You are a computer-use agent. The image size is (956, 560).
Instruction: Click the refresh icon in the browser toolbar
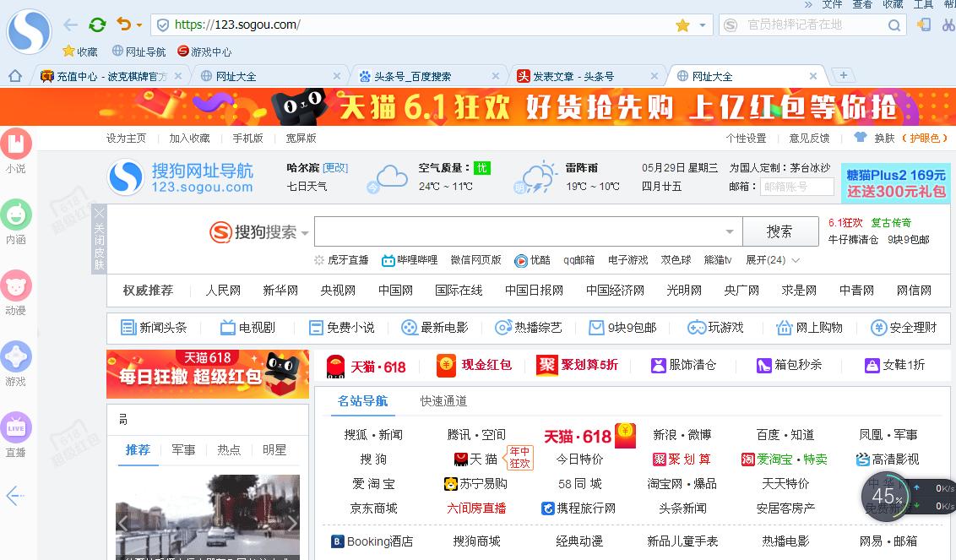[x=96, y=24]
